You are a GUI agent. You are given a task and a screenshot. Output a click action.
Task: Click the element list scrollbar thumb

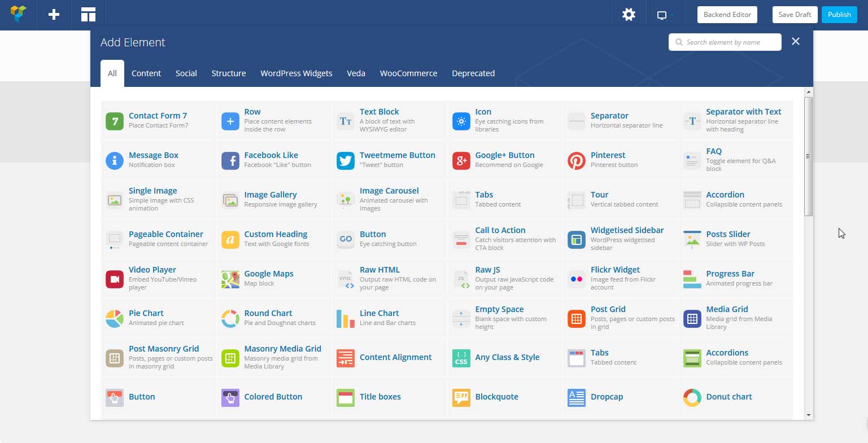tap(809, 156)
